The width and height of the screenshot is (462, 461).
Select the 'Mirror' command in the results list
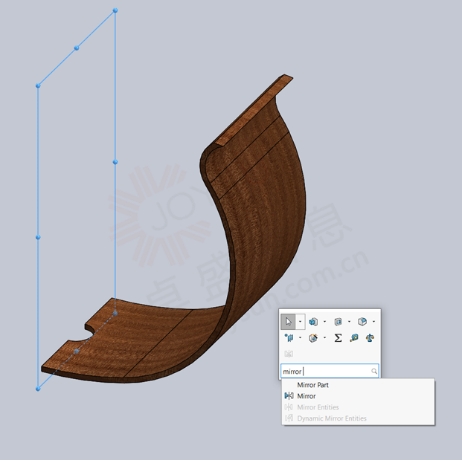pyautogui.click(x=306, y=396)
